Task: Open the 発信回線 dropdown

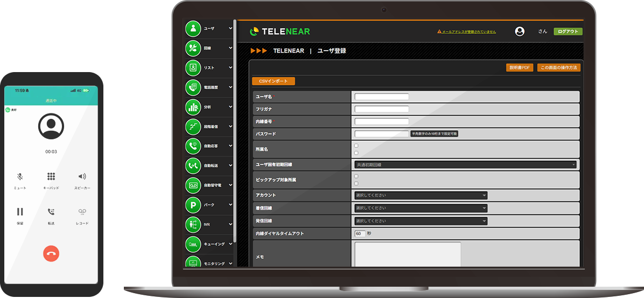Action: [421, 221]
